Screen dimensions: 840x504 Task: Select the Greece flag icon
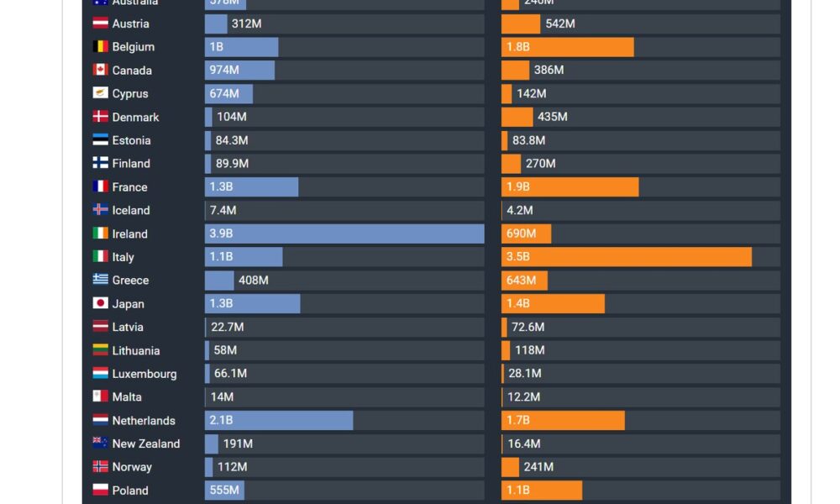click(100, 280)
